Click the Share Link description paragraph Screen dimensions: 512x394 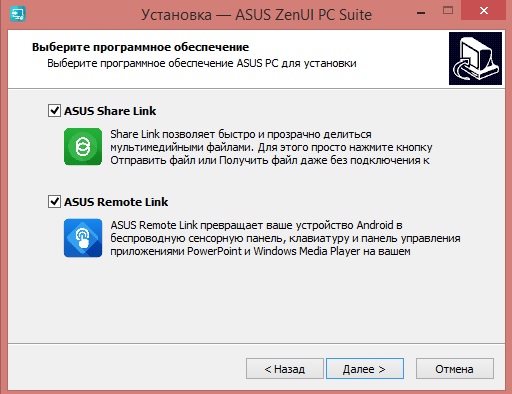pyautogui.click(x=271, y=147)
